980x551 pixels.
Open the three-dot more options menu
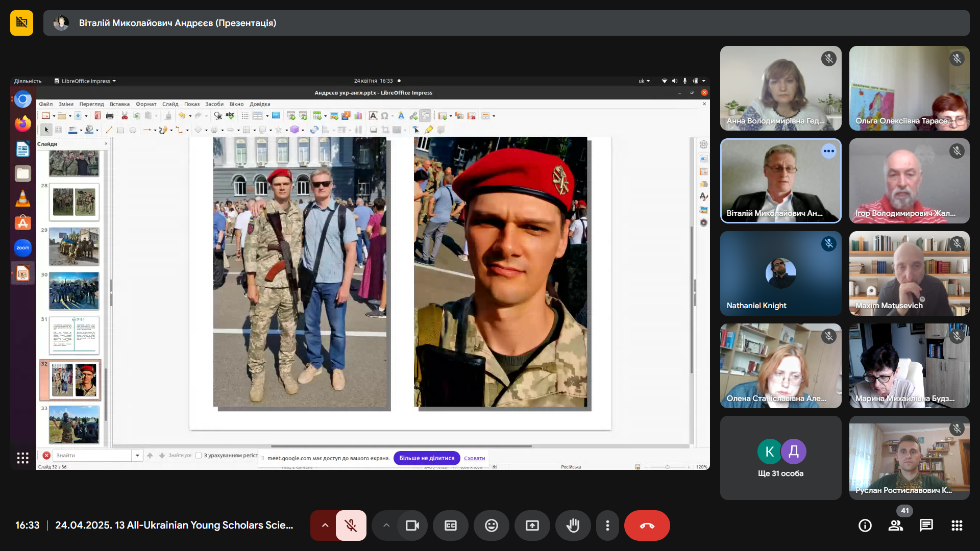[x=607, y=525]
